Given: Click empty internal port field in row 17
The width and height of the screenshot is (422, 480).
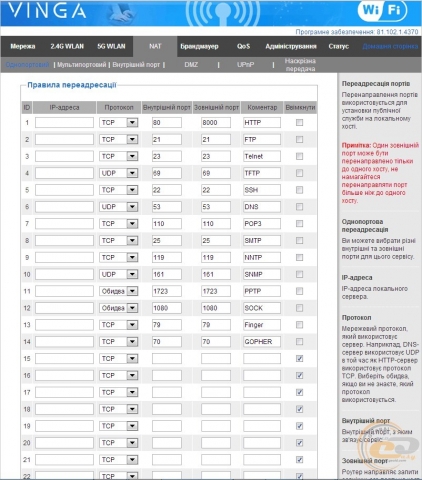Looking at the screenshot, I should pos(167,392).
